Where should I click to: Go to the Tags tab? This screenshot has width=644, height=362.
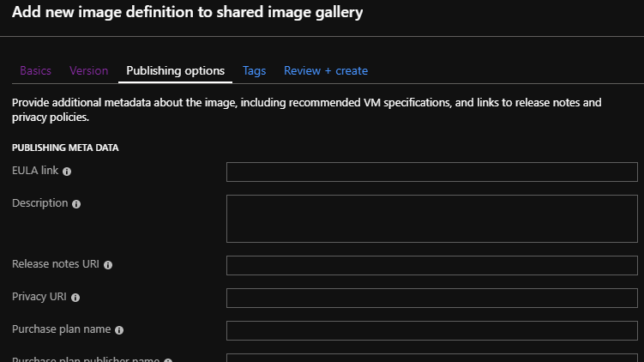[x=254, y=70]
